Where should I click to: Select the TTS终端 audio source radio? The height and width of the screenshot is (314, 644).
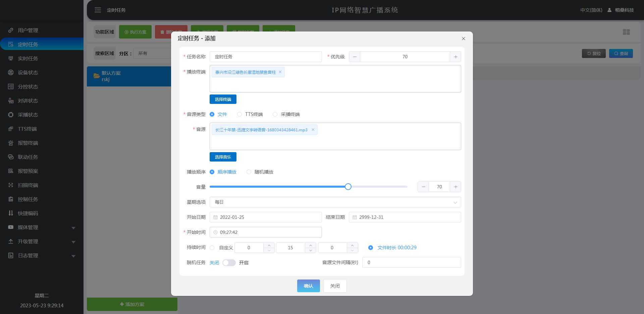click(x=239, y=114)
